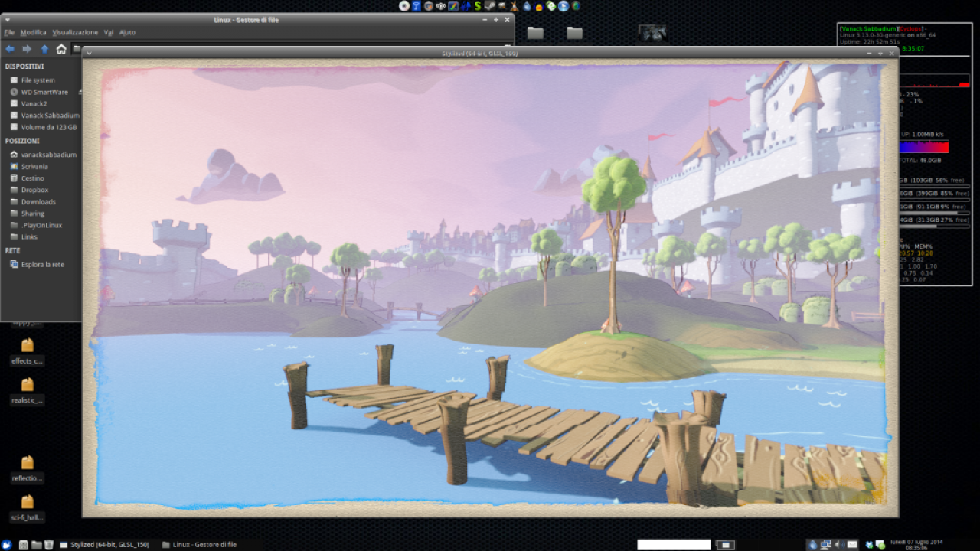Open the trash icon in bottom panel

tap(49, 545)
